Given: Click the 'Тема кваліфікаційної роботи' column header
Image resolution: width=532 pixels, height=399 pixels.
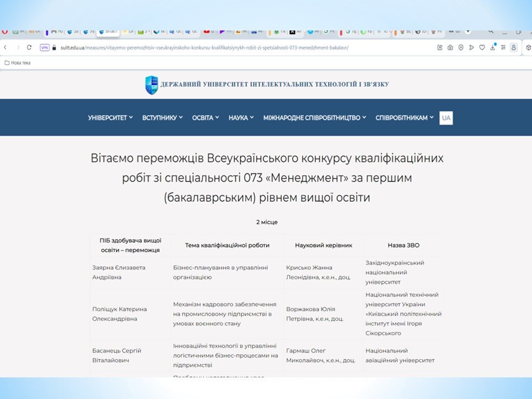Looking at the screenshot, I should pos(227,245).
